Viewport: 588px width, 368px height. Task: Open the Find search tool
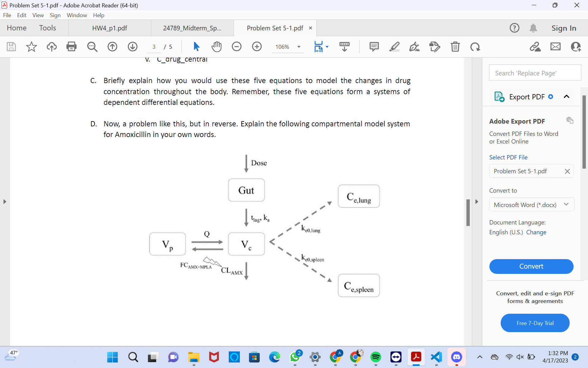click(x=92, y=47)
